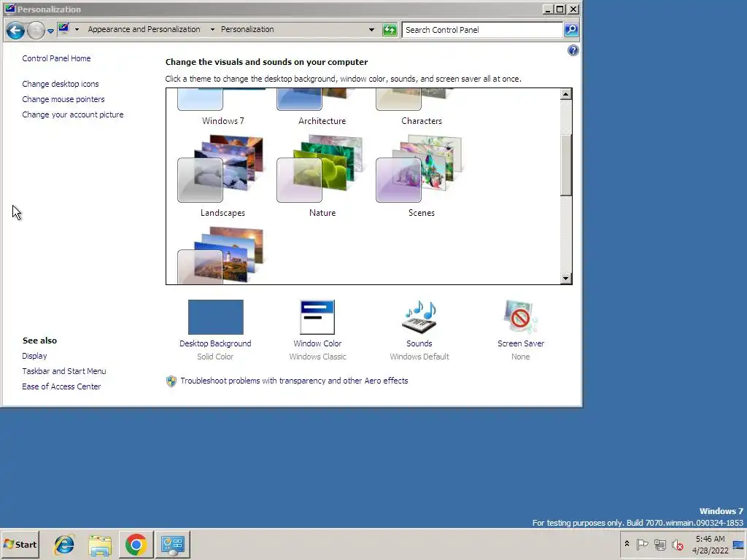Open Ease of Access Center link
The height and width of the screenshot is (560, 747).
[x=61, y=386]
